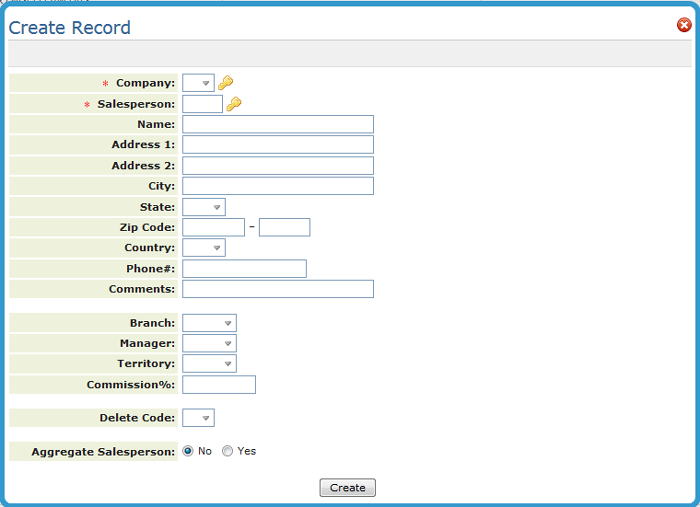Expand the Territory dropdown
The width and height of the screenshot is (700, 507).
click(x=209, y=364)
